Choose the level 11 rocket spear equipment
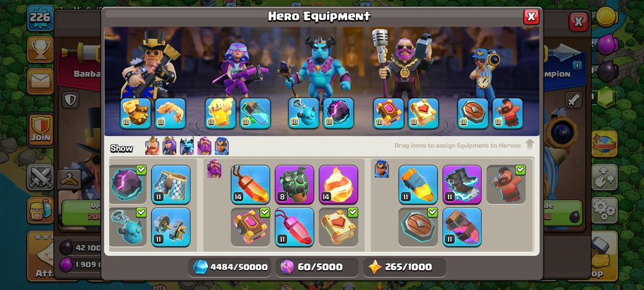Image resolution: width=644 pixels, height=290 pixels. click(x=418, y=184)
